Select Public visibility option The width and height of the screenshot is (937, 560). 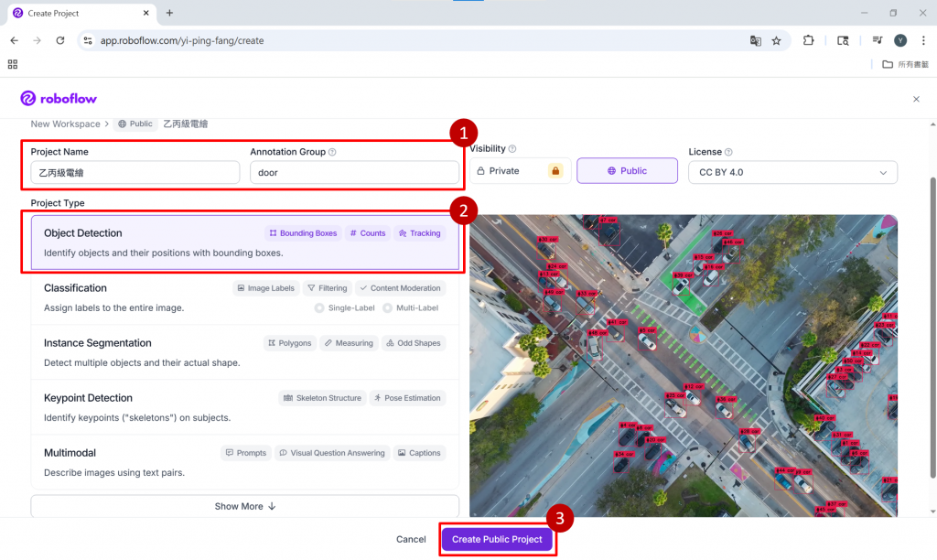[x=627, y=171]
